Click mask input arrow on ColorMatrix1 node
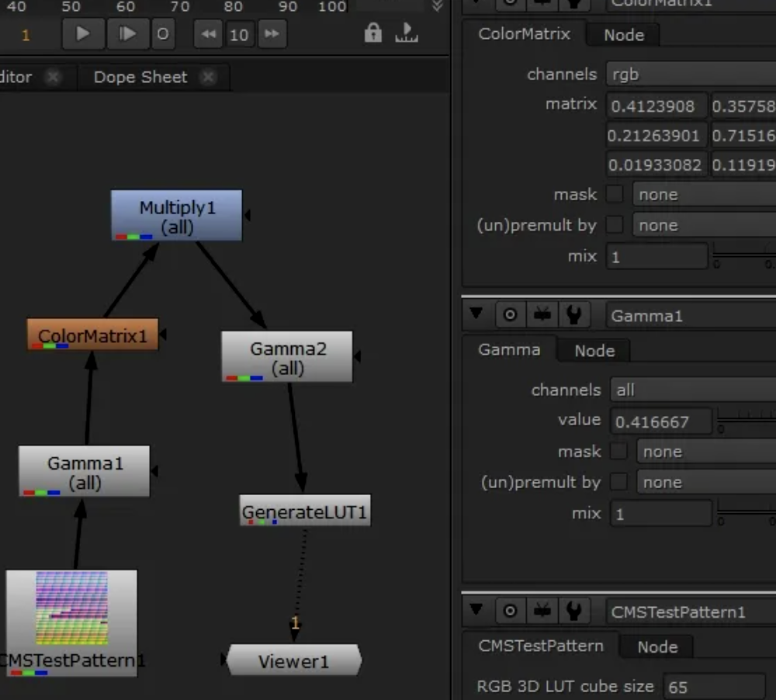This screenshot has height=700, width=776. [x=163, y=334]
